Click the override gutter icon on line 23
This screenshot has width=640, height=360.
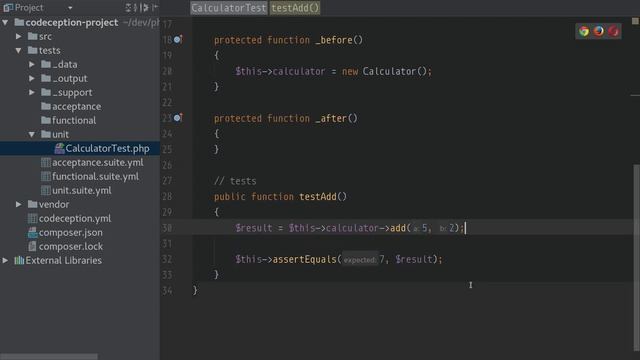tap(178, 118)
